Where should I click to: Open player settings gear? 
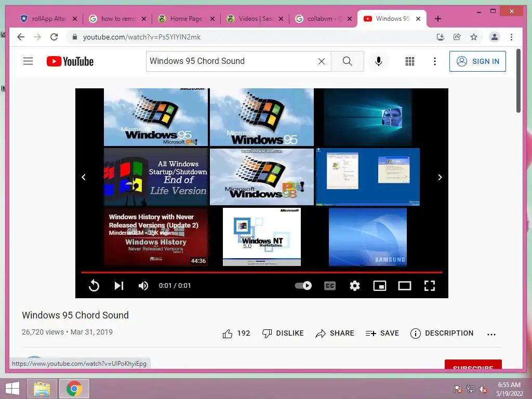[x=354, y=286]
